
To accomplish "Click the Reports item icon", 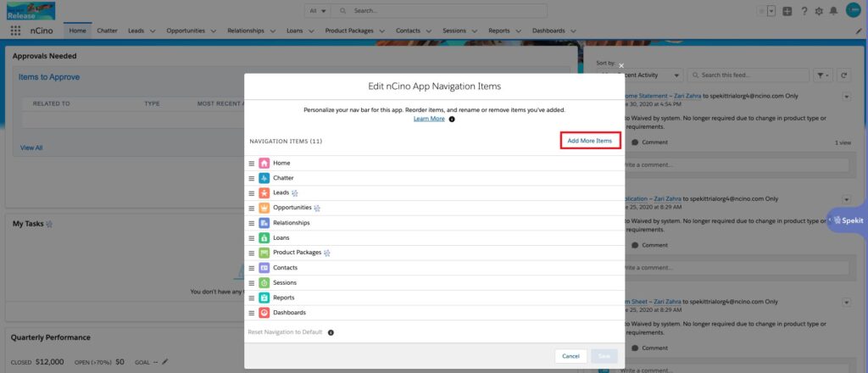I will (264, 298).
